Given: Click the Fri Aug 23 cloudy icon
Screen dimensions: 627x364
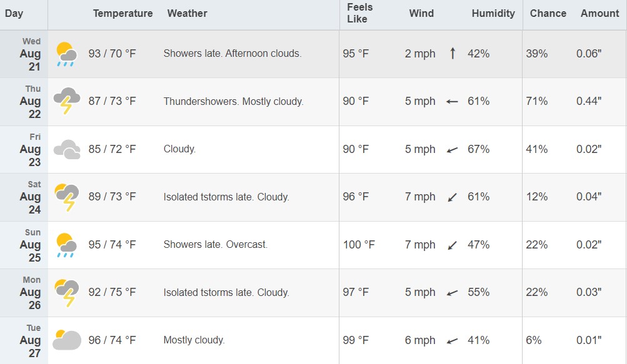Looking at the screenshot, I should click(67, 149).
